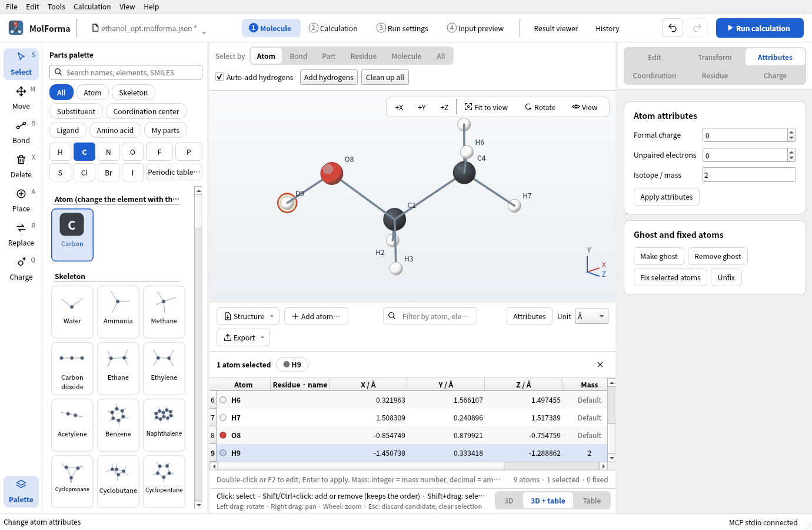The height and width of the screenshot is (530, 812).
Task: Open the Tools menu
Action: 56,6
